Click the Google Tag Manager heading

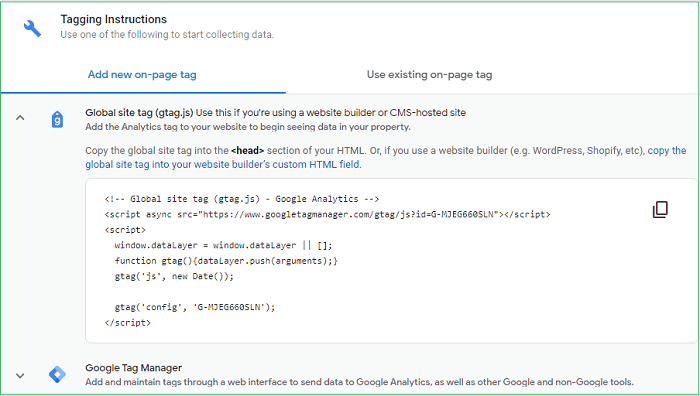(x=133, y=368)
